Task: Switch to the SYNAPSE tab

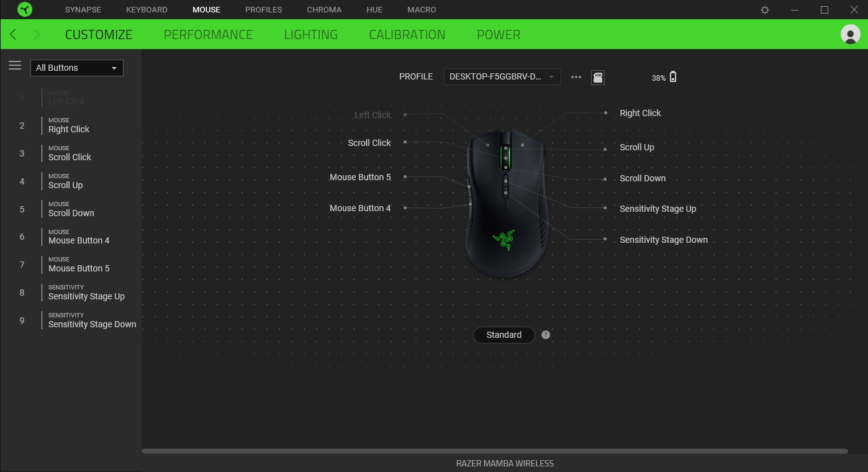Action: [x=83, y=10]
